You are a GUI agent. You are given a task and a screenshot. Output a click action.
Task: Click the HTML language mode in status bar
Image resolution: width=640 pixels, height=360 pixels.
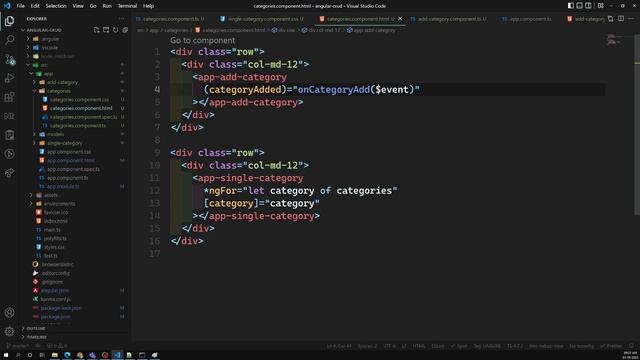pos(418,346)
